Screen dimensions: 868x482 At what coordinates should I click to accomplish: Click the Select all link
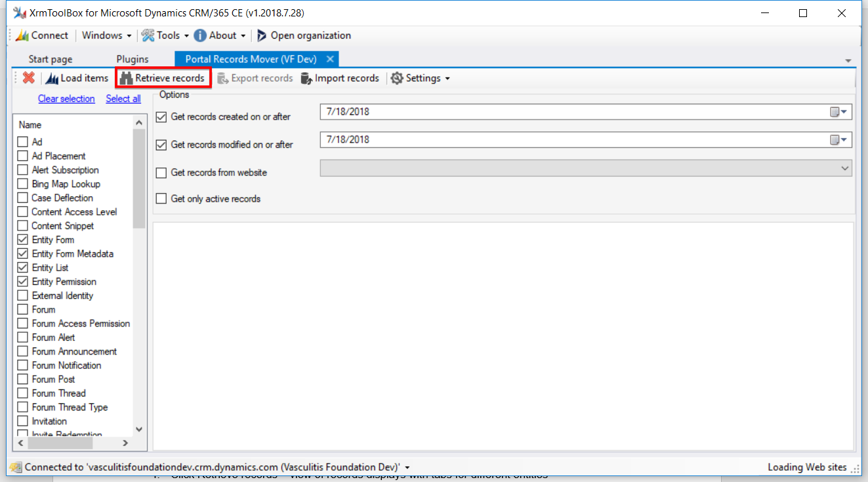click(x=123, y=99)
